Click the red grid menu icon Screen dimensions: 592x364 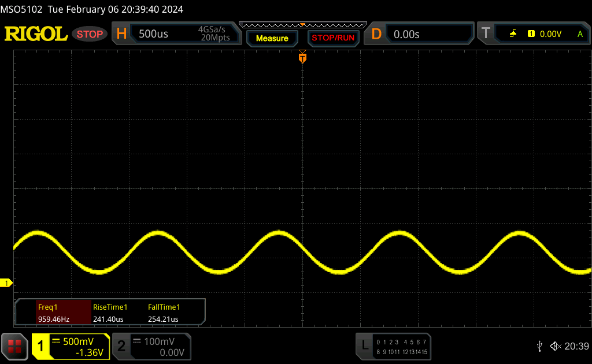(x=14, y=346)
